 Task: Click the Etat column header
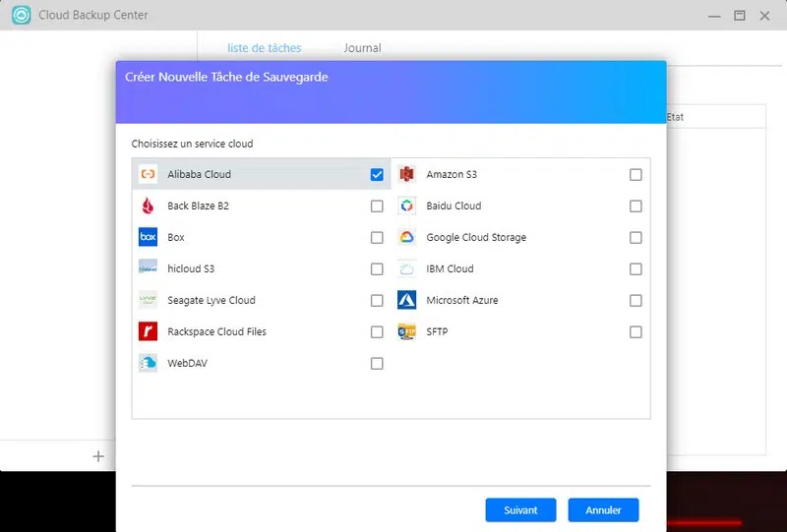click(x=675, y=117)
